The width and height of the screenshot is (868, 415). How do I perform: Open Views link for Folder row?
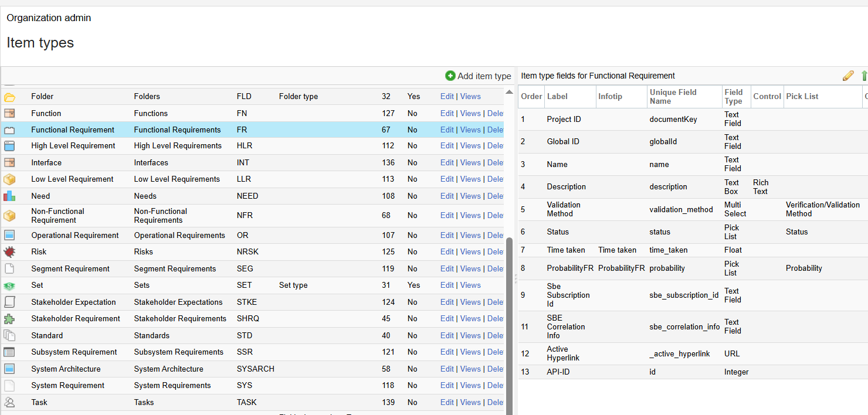point(470,97)
